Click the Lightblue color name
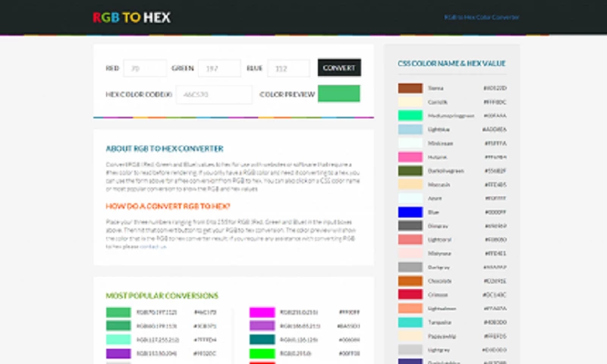The height and width of the screenshot is (364, 607). tap(439, 130)
